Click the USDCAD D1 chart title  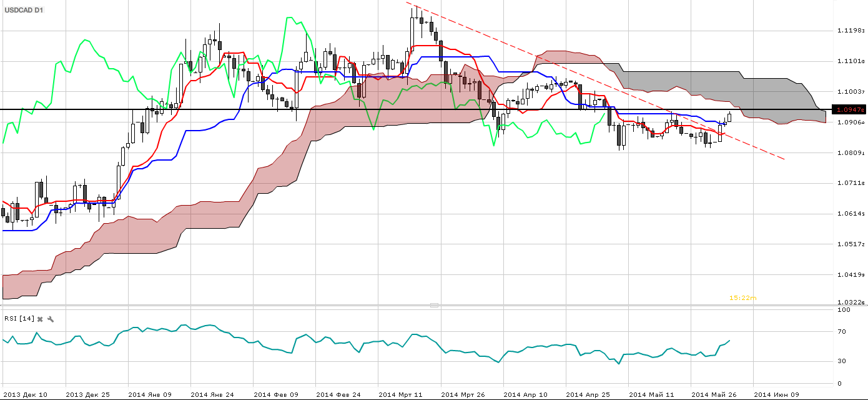tap(24, 11)
